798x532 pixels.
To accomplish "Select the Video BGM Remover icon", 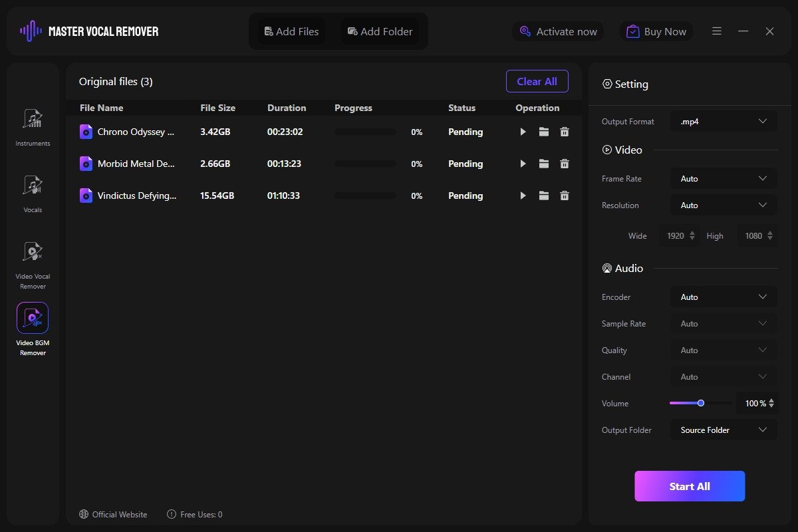I will (33, 319).
